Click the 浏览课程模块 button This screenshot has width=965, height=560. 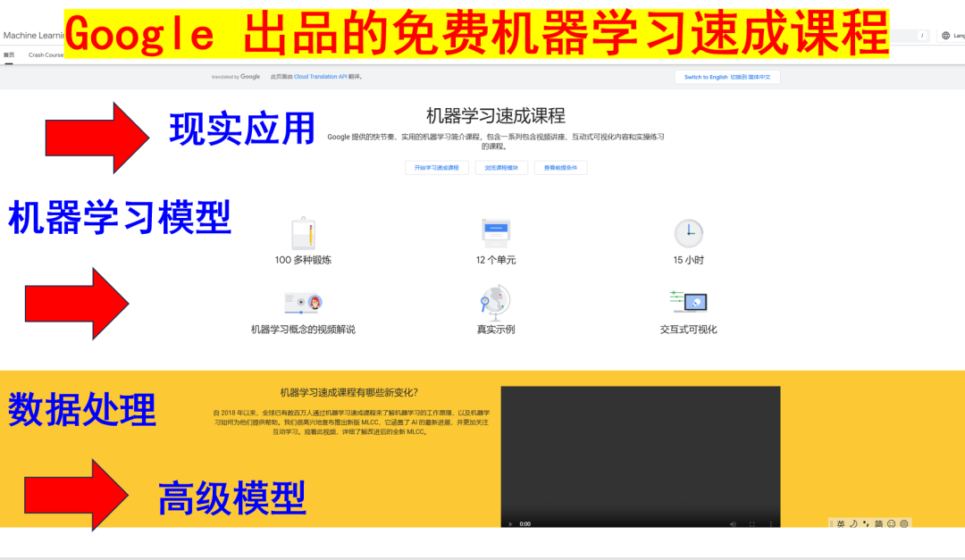pos(501,168)
